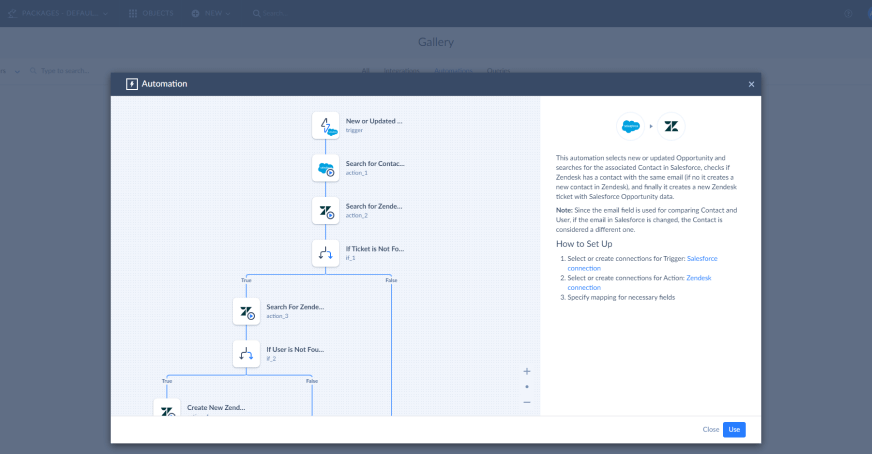Click the 'If Ticket is Not Fo...' label
This screenshot has height=454, width=872.
pos(375,249)
